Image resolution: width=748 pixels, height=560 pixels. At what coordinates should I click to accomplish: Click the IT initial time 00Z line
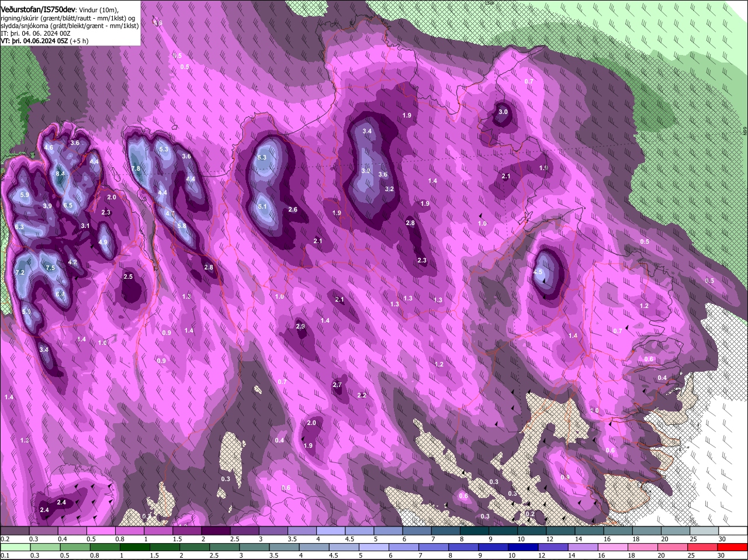coord(36,33)
